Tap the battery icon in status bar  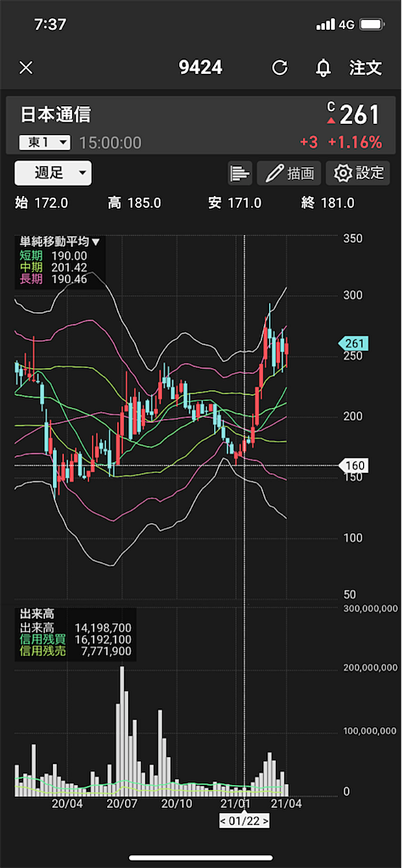(373, 25)
